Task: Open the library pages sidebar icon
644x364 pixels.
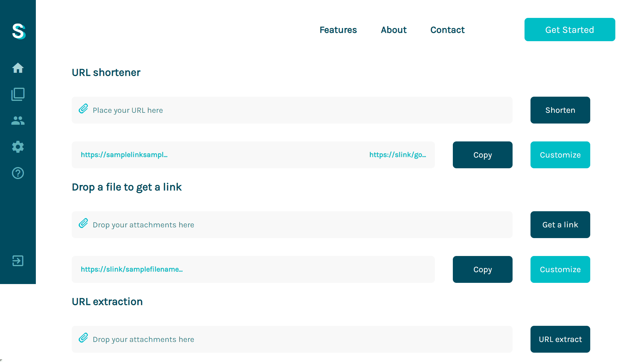Action: pyautogui.click(x=18, y=94)
